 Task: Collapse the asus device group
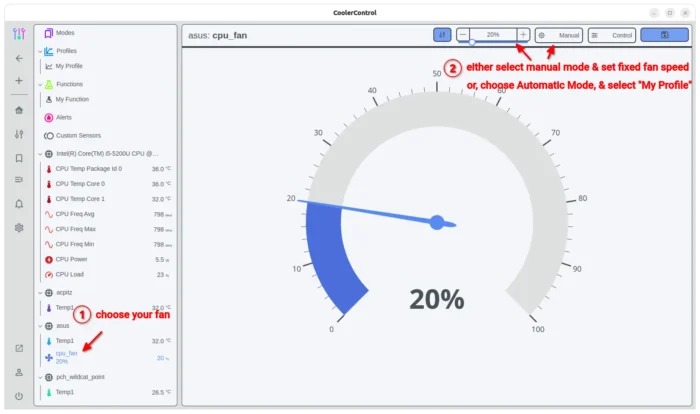39,326
